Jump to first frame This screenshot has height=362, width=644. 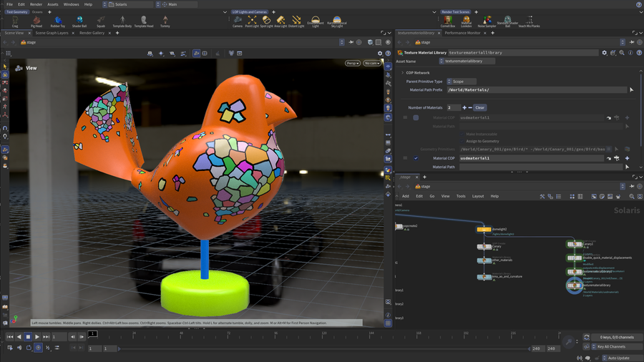coord(10,337)
